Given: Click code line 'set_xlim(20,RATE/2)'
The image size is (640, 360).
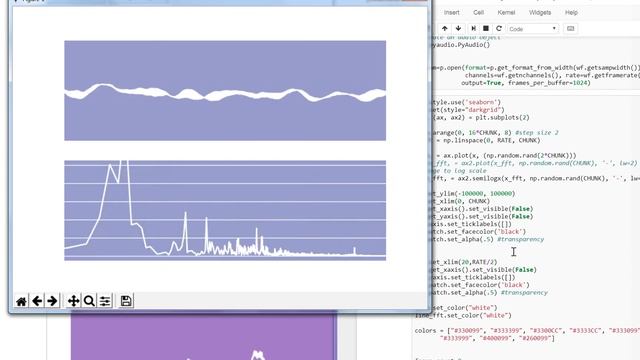Looking at the screenshot, I should tap(464, 262).
